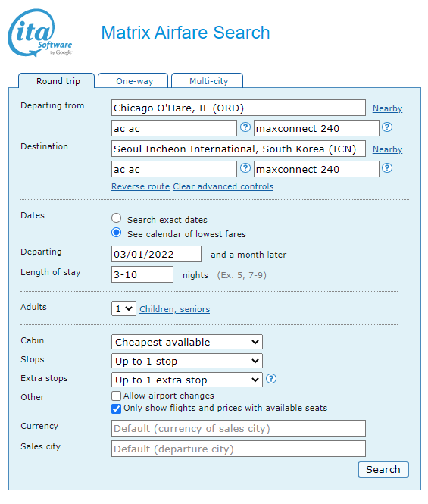This screenshot has width=428, height=504.
Task: Open the Adults count dropdown
Action: pos(123,309)
